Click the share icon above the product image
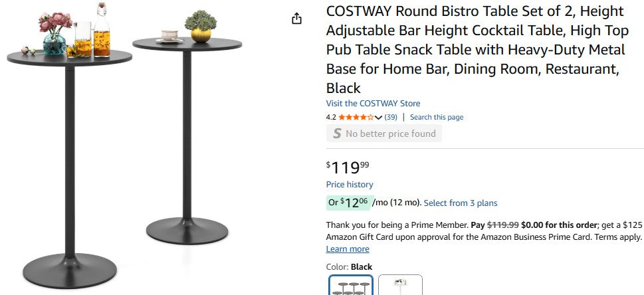This screenshot has width=644, height=295. [297, 19]
